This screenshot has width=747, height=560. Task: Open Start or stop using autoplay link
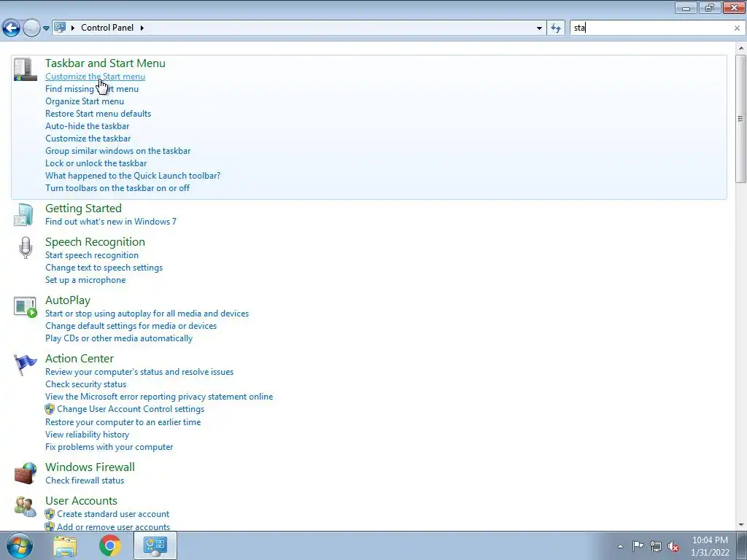click(147, 314)
